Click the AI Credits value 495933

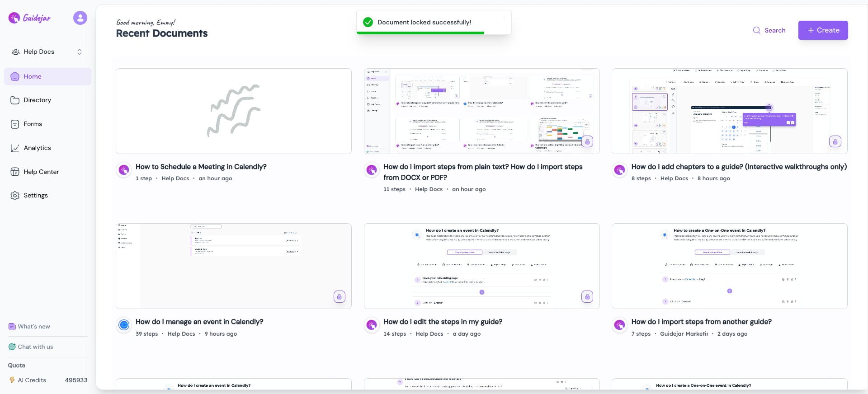tap(76, 380)
